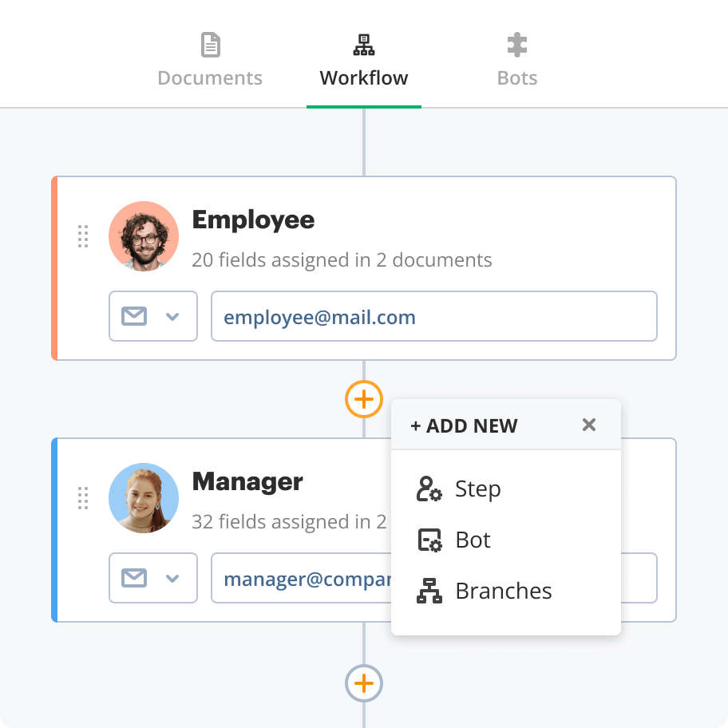The height and width of the screenshot is (728, 728).
Task: Select the Bot icon in the Add New popup
Action: (x=429, y=540)
